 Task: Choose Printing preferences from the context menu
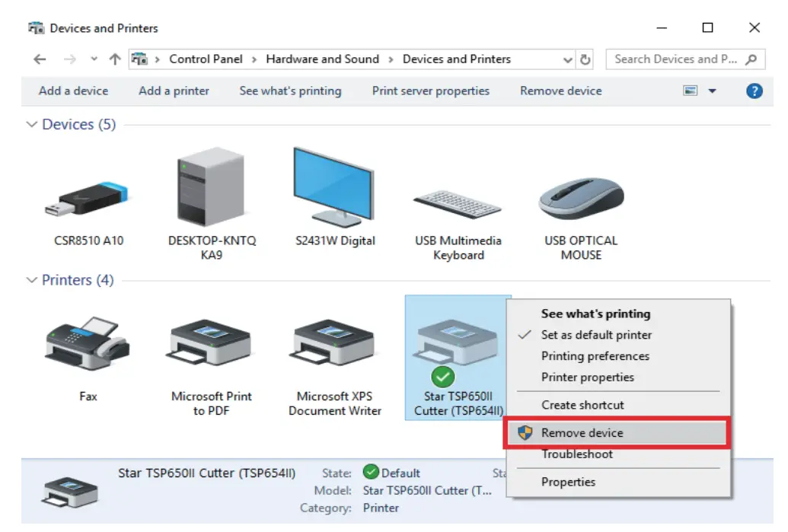pos(595,356)
